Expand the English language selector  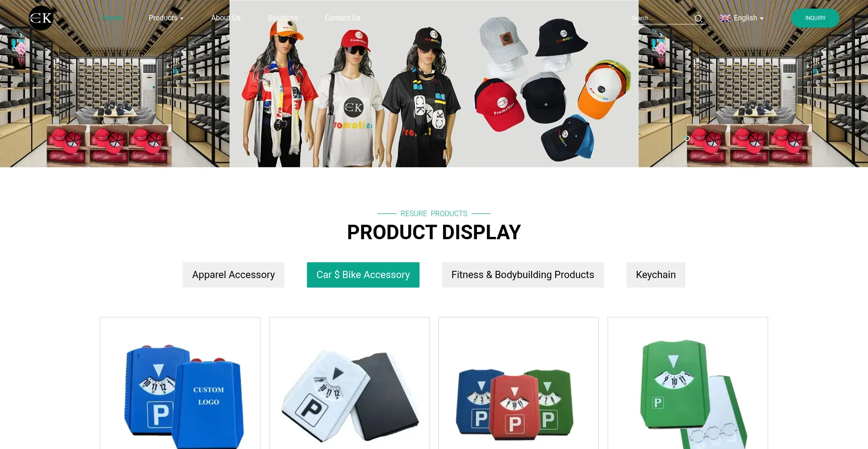point(742,18)
